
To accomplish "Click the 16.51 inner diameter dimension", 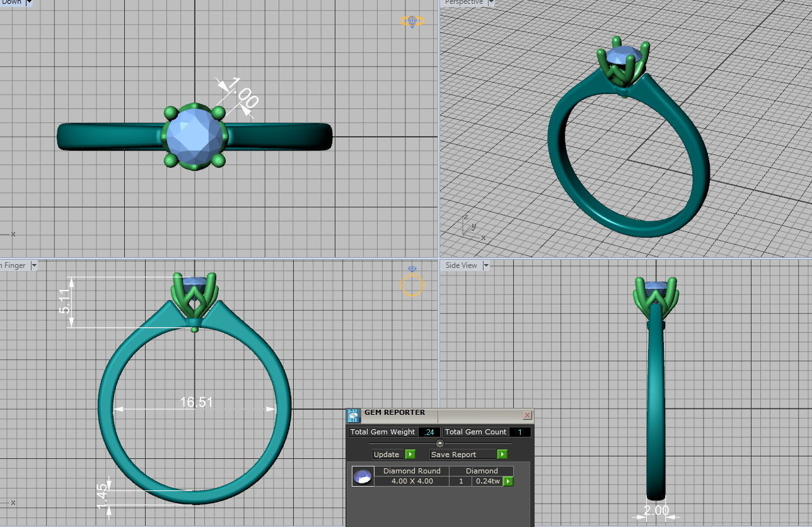I will click(x=196, y=402).
